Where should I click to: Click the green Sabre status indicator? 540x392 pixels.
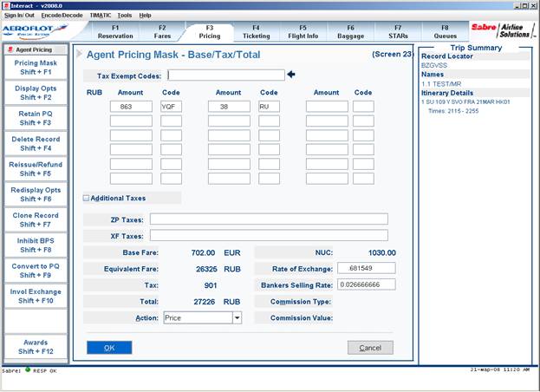28,369
